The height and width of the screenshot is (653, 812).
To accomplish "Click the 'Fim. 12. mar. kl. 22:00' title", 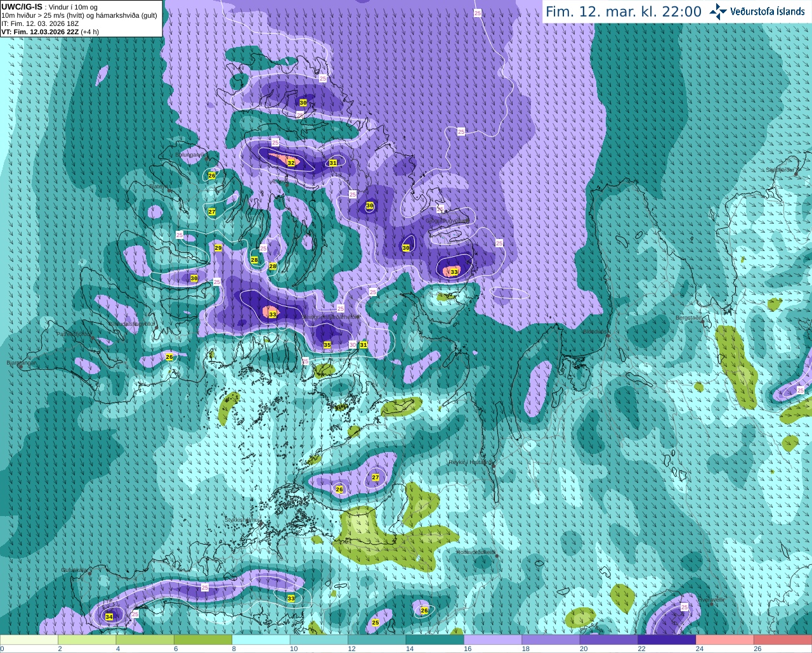I will (x=624, y=11).
